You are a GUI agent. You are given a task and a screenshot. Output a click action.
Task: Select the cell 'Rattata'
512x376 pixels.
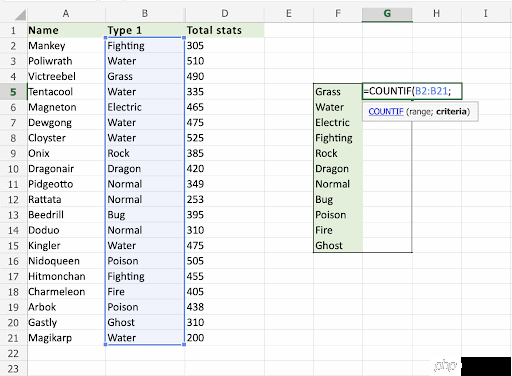66,199
